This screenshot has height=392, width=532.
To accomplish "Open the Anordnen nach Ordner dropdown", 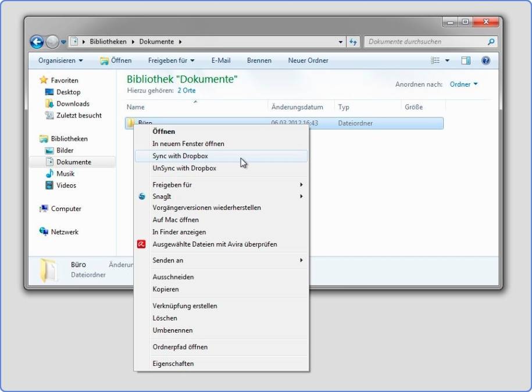I will coord(463,84).
